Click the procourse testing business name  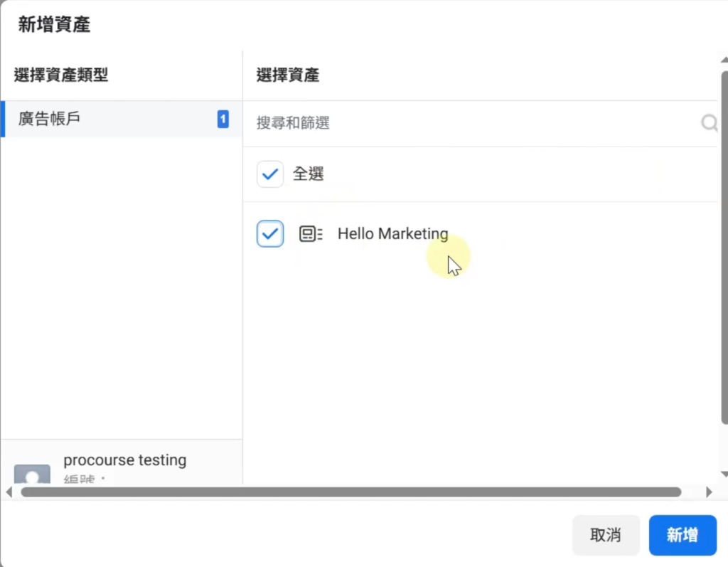(x=125, y=460)
